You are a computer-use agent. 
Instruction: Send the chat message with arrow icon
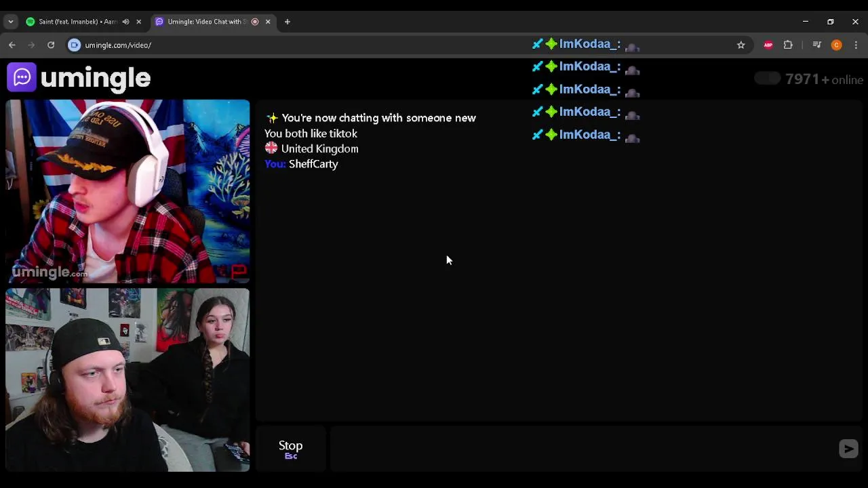click(848, 449)
